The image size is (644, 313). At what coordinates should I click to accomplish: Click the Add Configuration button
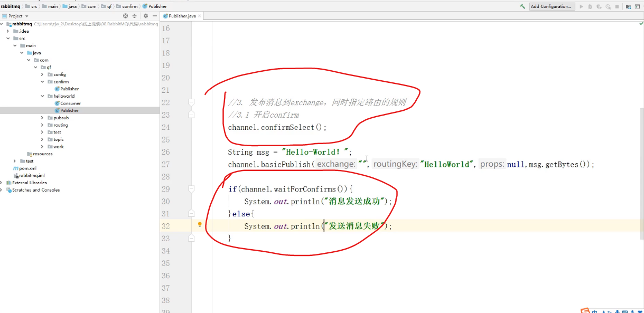tap(551, 6)
